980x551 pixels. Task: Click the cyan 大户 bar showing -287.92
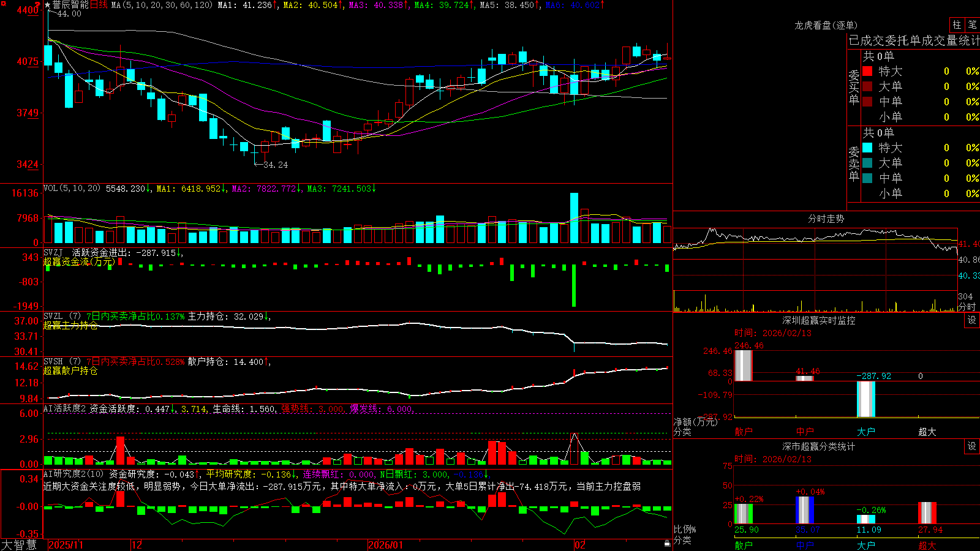[865, 399]
